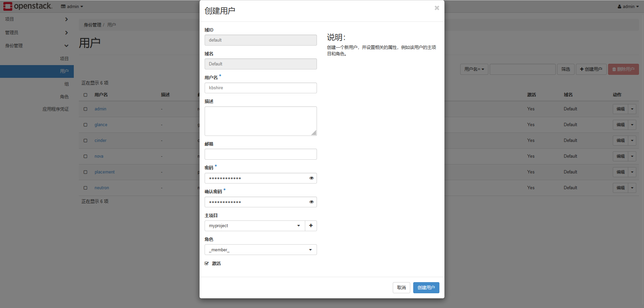Open the _member_ role dropdown
Image resolution: width=644 pixels, height=308 pixels.
coord(261,250)
